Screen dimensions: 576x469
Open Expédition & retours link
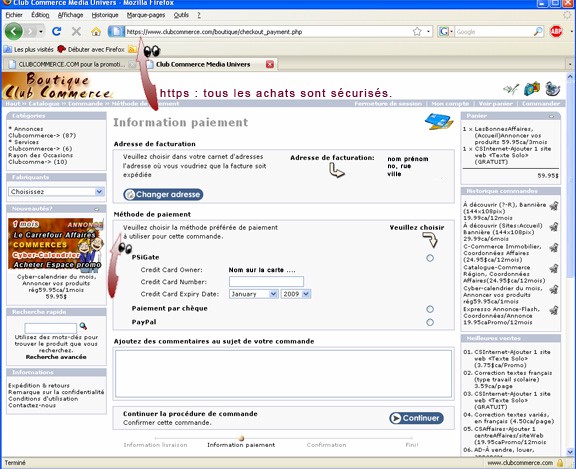39,386
